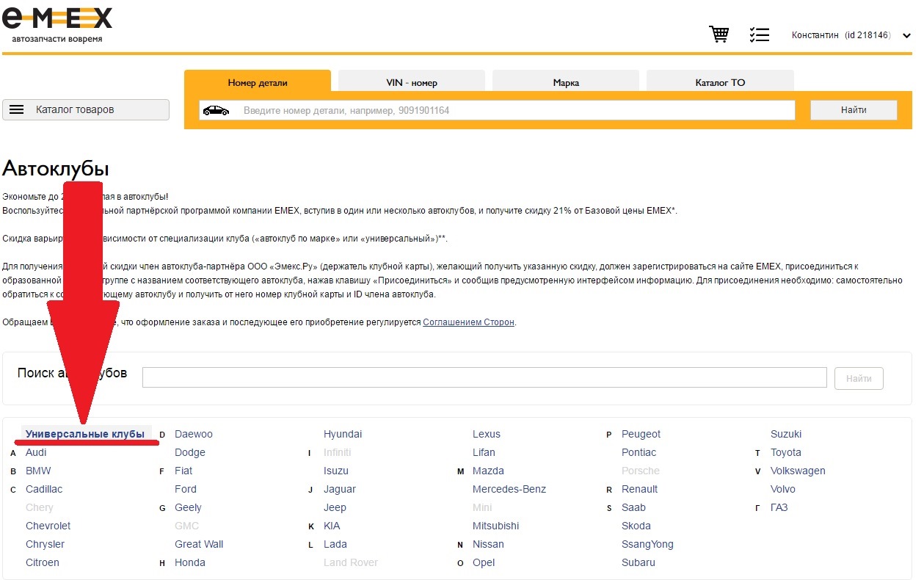Open the Каталог ТО tab

720,82
